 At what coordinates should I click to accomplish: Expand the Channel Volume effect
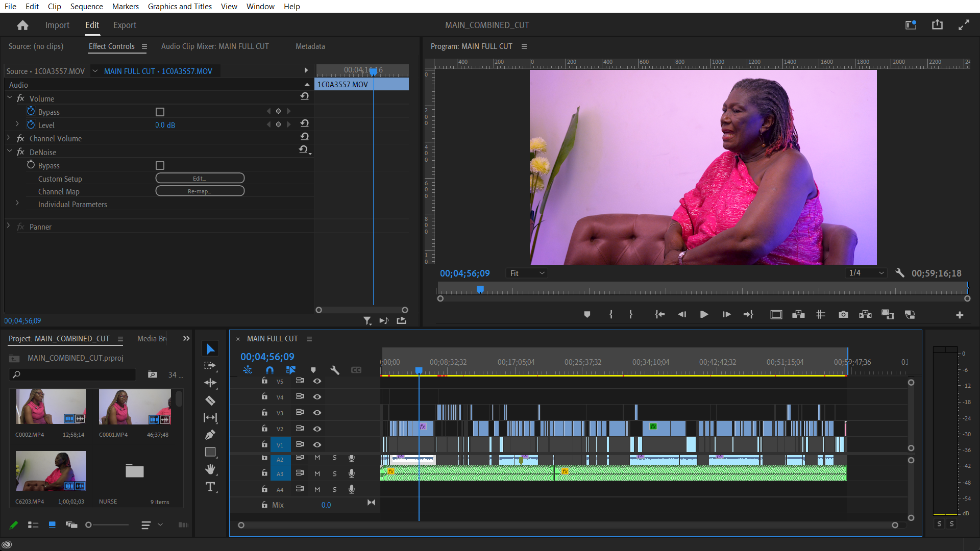click(9, 138)
